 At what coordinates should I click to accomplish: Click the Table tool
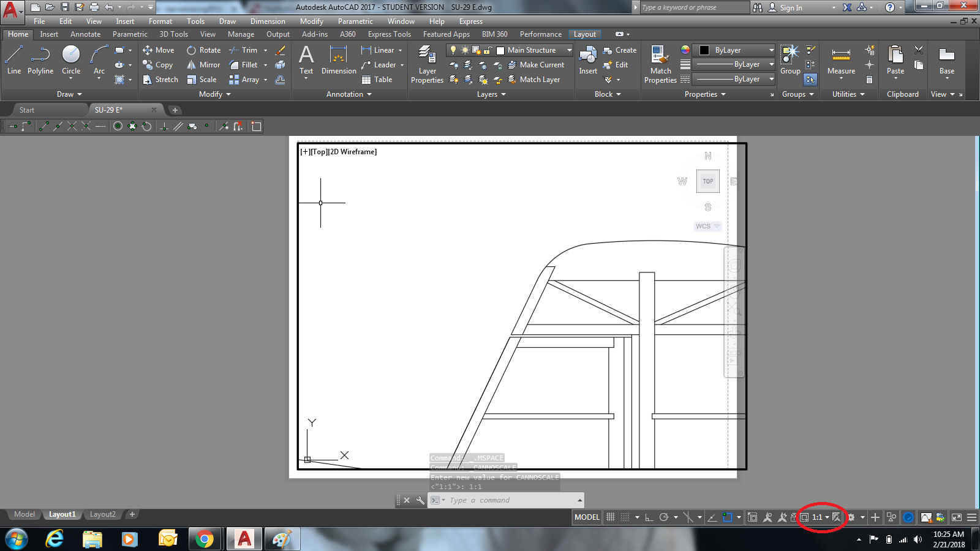[377, 80]
